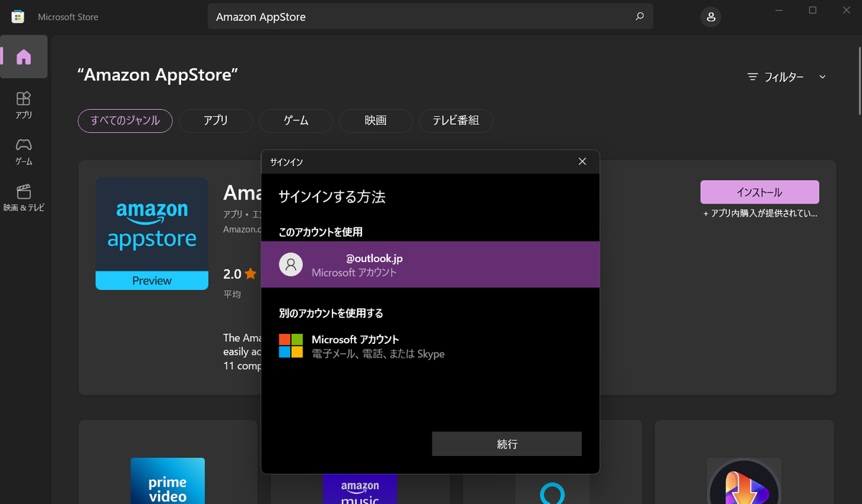Click the Microsoft Store logo
This screenshot has width=862, height=504.
(x=17, y=16)
